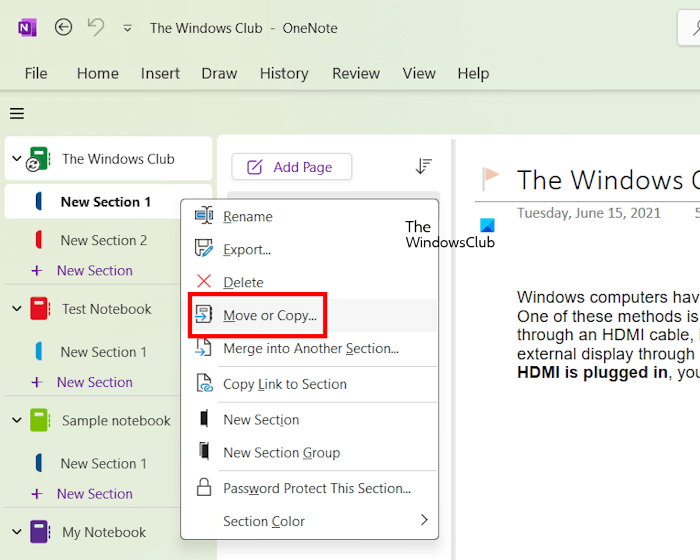Collapse the Sample notebook tree
Screen dimensions: 700x560
[16, 421]
